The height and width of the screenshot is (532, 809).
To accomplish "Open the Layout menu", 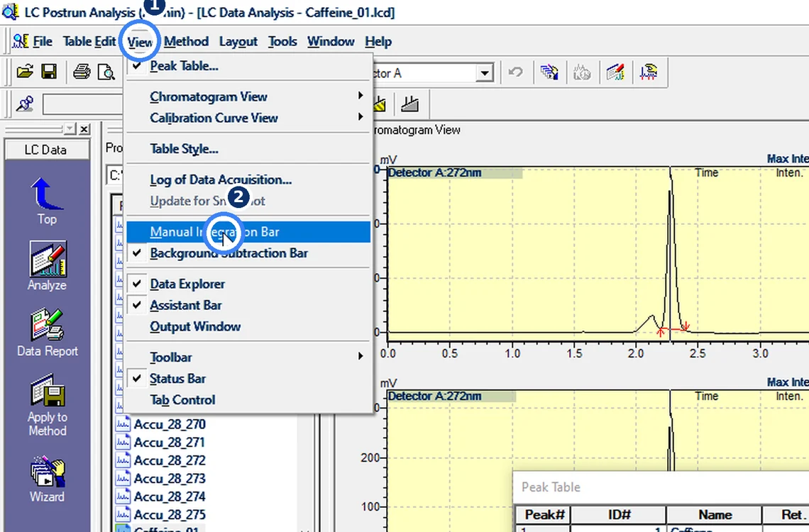I will pyautogui.click(x=238, y=41).
